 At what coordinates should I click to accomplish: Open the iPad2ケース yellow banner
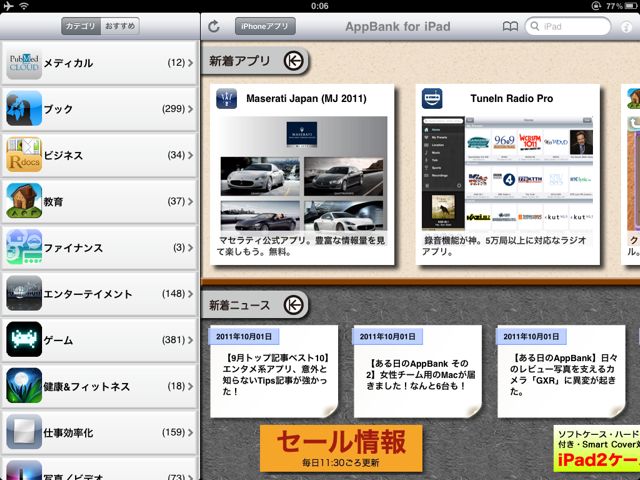point(597,449)
